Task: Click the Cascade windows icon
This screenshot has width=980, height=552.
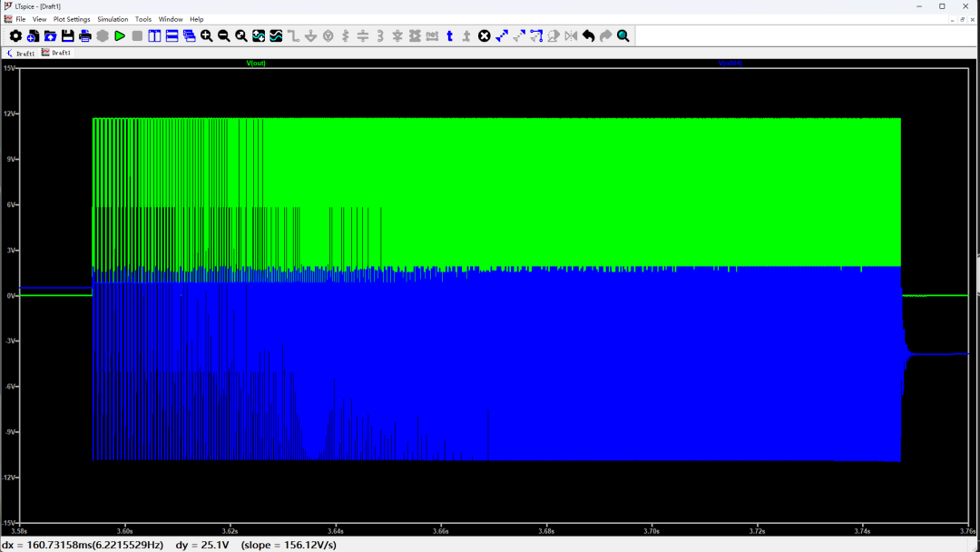Action: click(x=189, y=36)
